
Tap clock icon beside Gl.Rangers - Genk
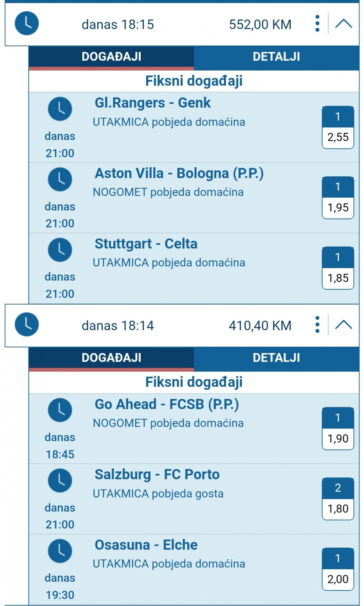pyautogui.click(x=60, y=109)
